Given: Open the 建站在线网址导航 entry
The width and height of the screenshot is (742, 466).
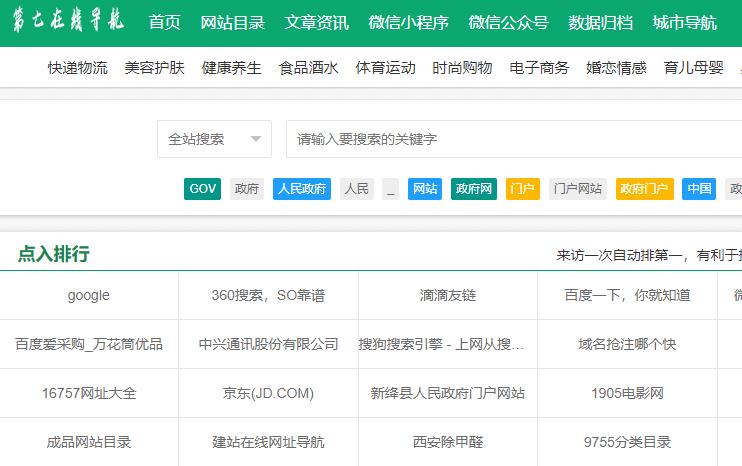Looking at the screenshot, I should [x=268, y=442].
